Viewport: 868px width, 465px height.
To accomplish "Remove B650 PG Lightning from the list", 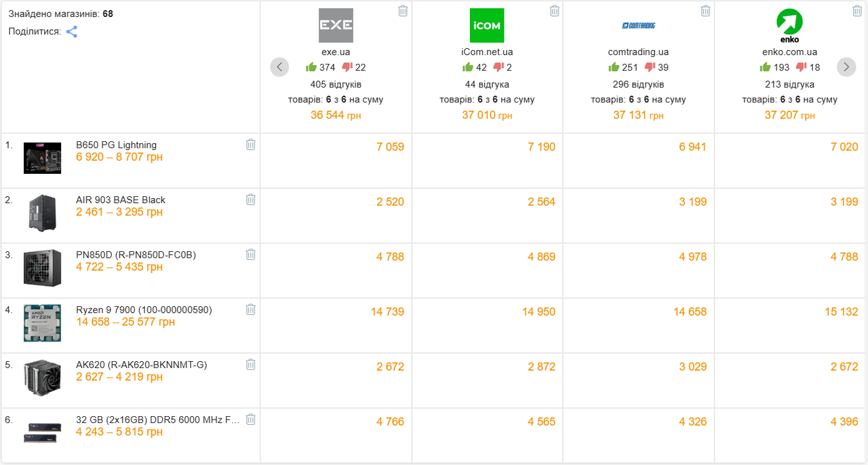I will pos(250,144).
